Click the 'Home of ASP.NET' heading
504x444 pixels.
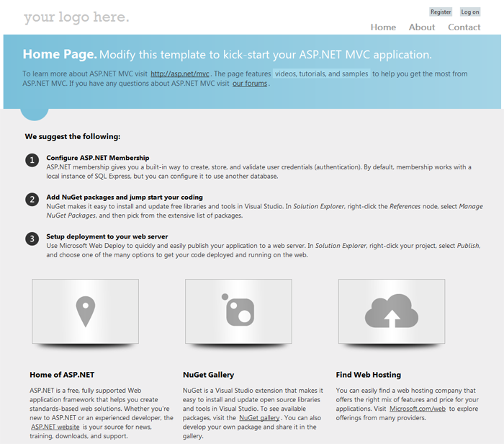[x=62, y=375]
